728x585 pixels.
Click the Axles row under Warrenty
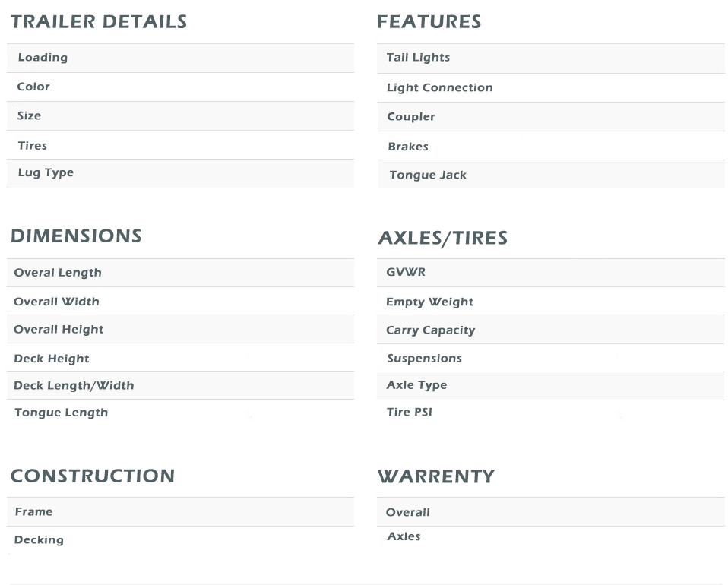click(404, 536)
